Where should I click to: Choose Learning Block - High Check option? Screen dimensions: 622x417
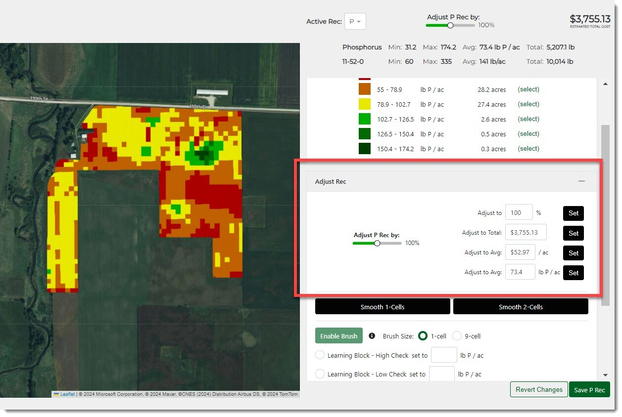[x=320, y=354]
